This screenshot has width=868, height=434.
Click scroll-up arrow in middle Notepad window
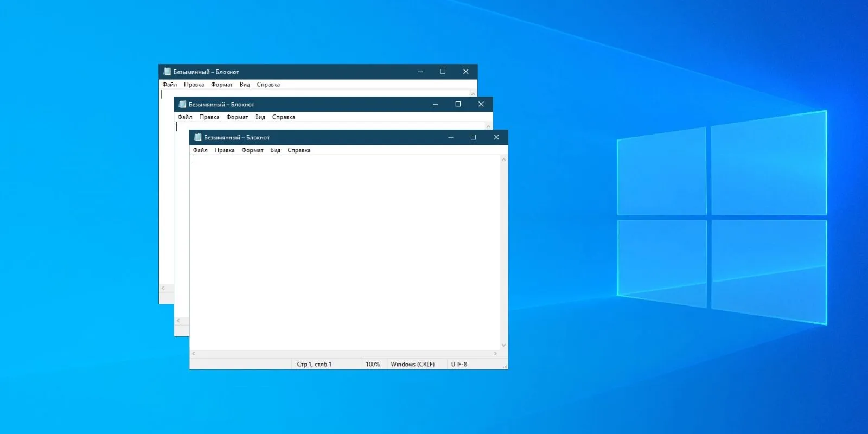pos(488,126)
